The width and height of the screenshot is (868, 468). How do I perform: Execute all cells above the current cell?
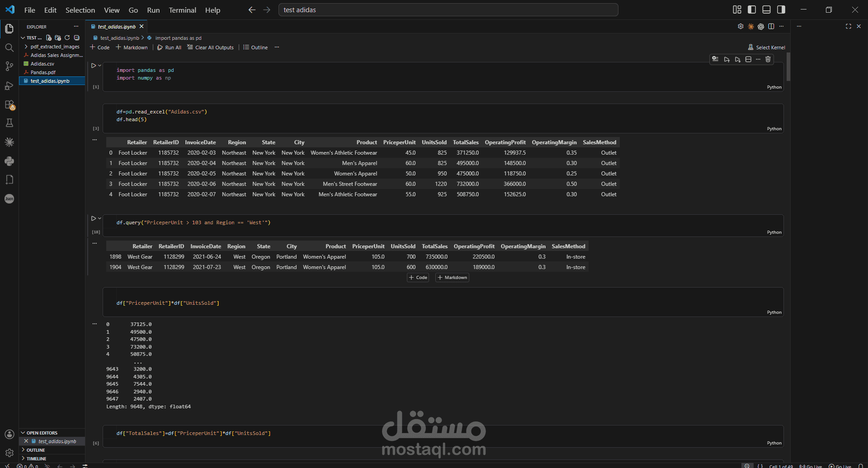[726, 59]
